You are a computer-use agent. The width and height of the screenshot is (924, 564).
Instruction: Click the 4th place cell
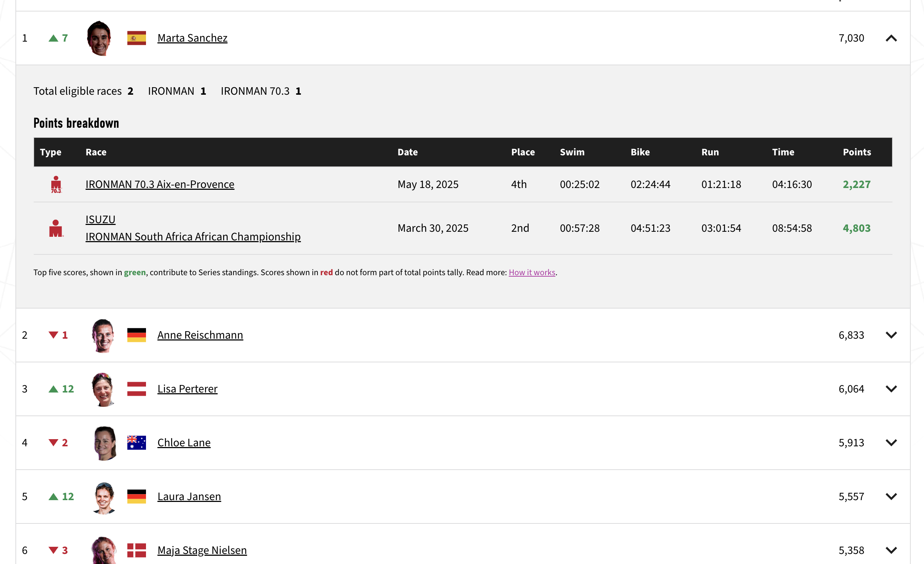pos(519,184)
